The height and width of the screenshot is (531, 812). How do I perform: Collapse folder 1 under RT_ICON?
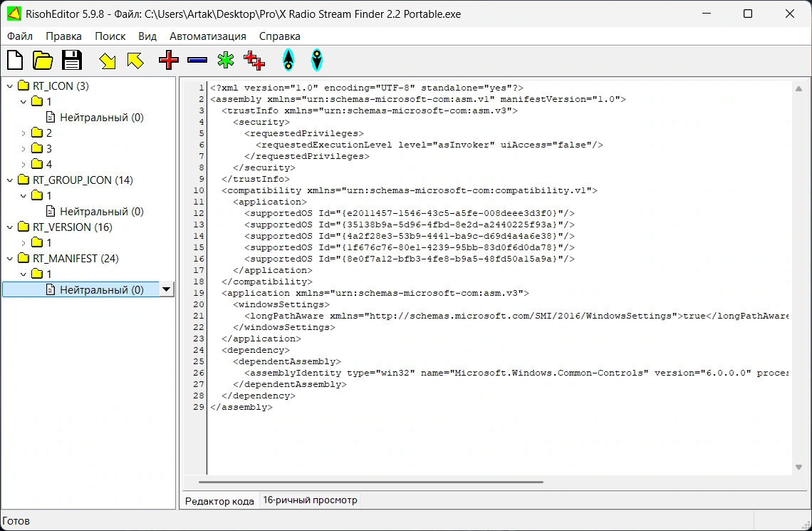tap(24, 101)
